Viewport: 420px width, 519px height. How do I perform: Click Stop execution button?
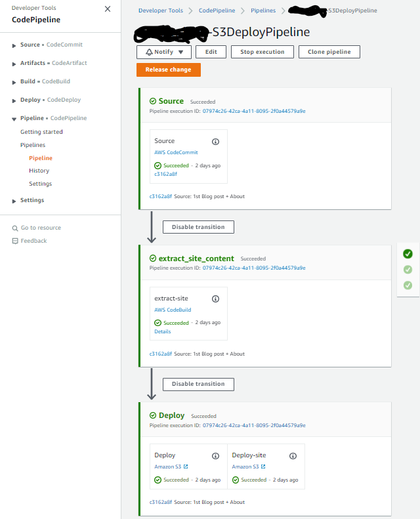(x=262, y=52)
